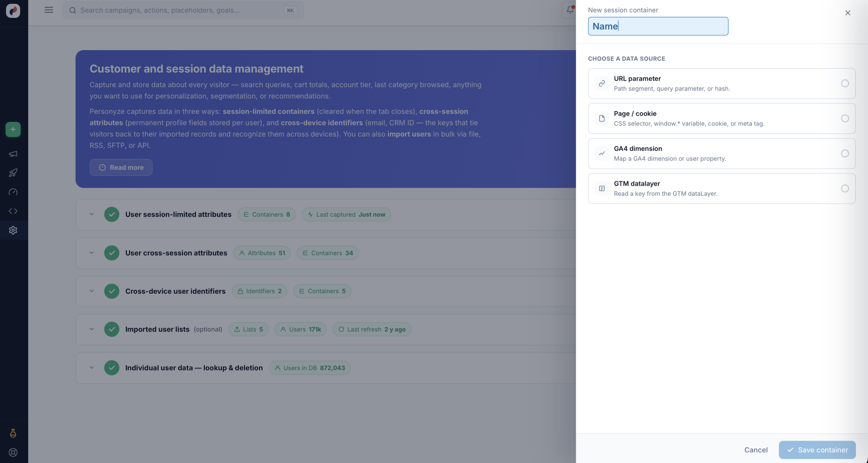This screenshot has width=868, height=463.
Task: Click Cancel in the container panel
Action: pyautogui.click(x=756, y=450)
